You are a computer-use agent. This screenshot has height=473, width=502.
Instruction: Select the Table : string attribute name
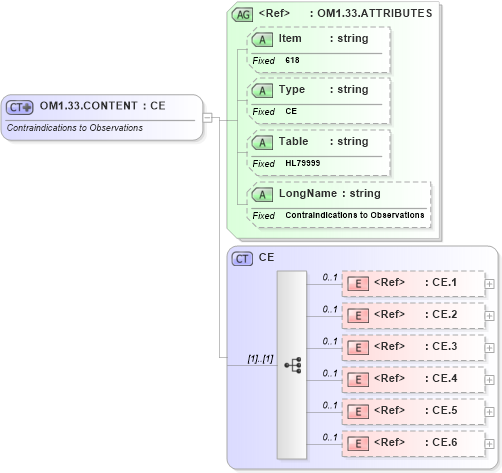coord(323,141)
